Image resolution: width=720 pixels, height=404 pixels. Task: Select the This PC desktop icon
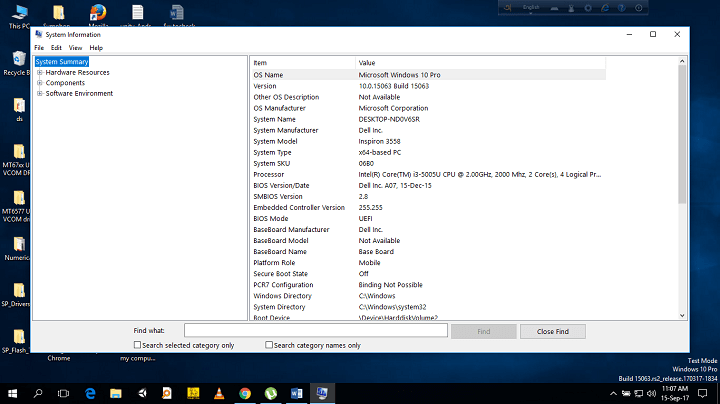[19, 17]
